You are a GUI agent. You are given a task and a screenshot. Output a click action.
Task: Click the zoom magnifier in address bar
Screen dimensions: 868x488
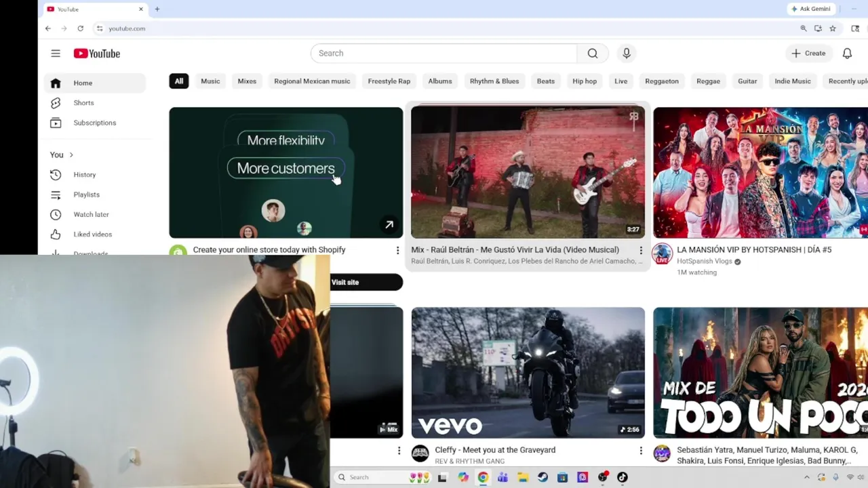click(x=804, y=28)
